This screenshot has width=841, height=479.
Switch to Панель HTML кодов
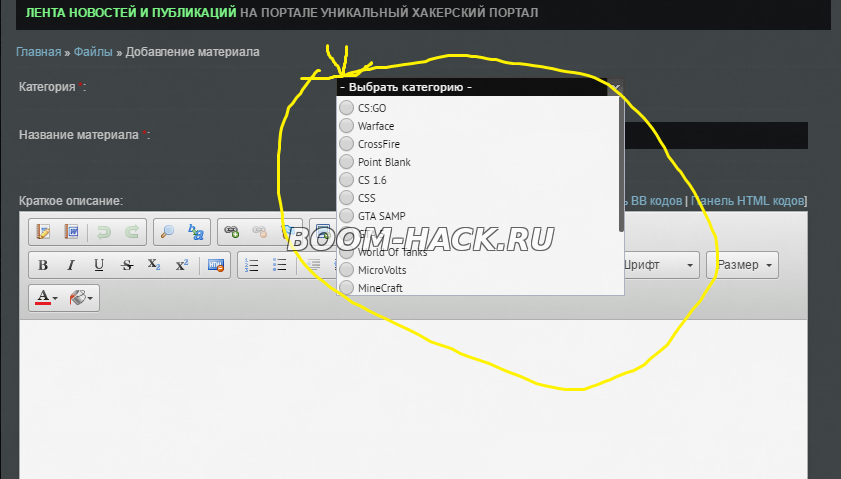tap(748, 201)
